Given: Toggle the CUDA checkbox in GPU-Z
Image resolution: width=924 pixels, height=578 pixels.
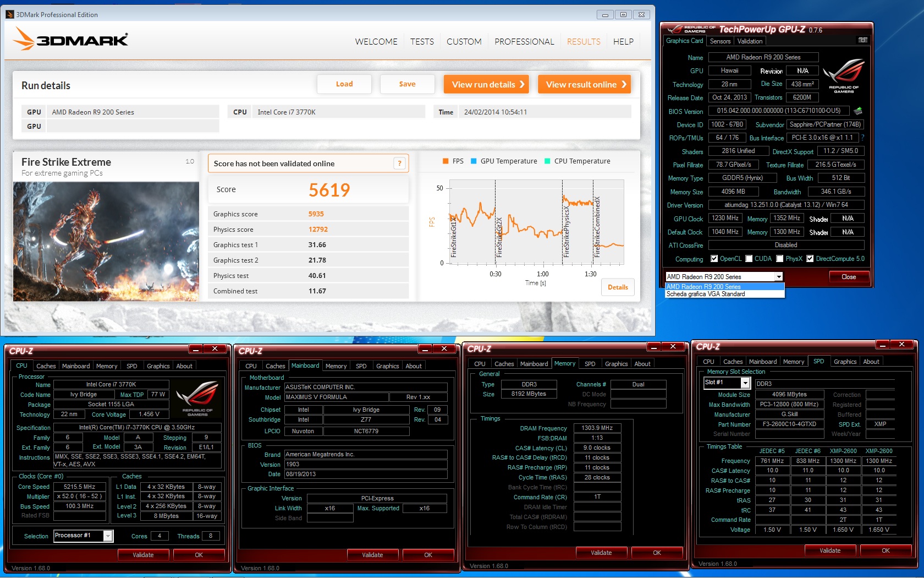Looking at the screenshot, I should click(749, 259).
